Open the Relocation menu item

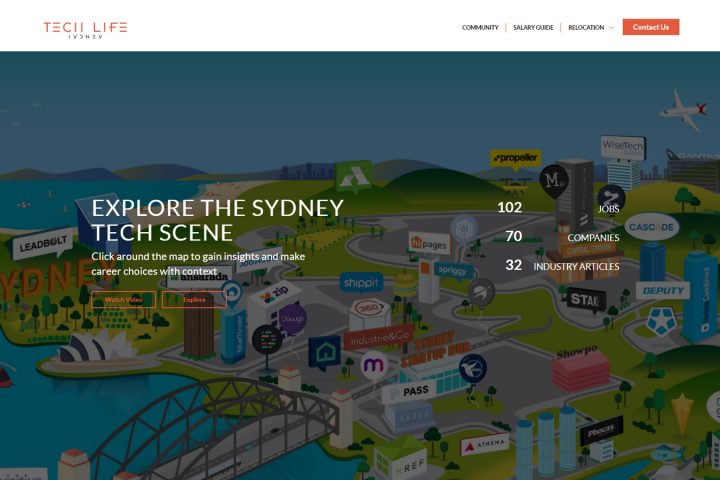click(586, 28)
